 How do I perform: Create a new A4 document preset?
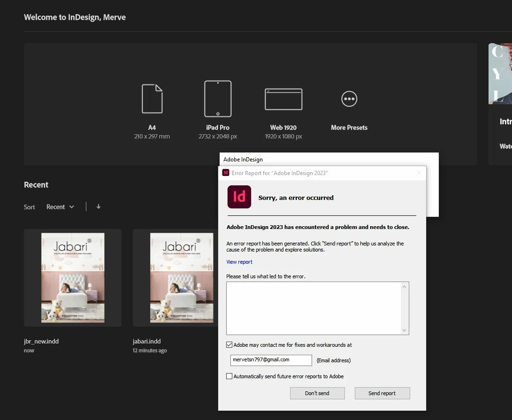tap(152, 99)
